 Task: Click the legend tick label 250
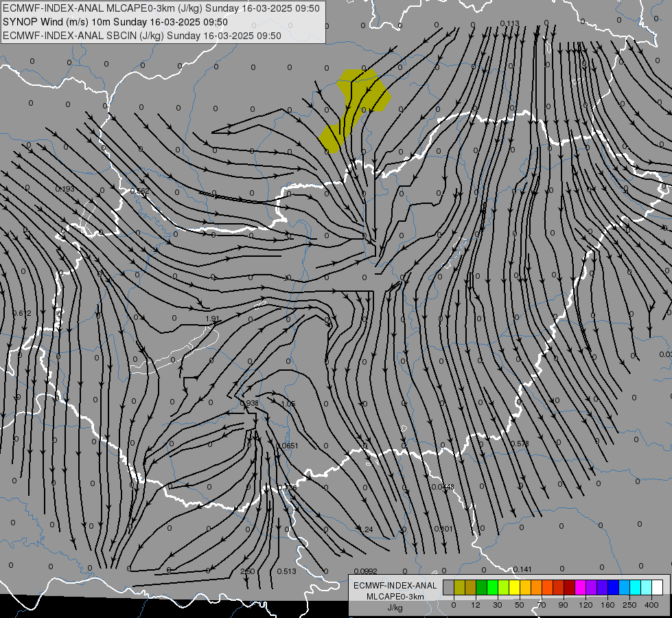[629, 605]
